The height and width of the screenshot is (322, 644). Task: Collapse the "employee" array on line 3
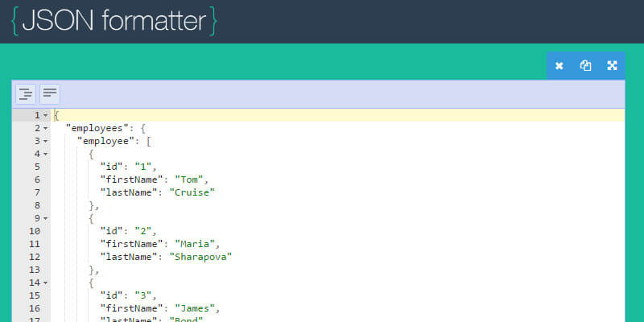pyautogui.click(x=46, y=142)
